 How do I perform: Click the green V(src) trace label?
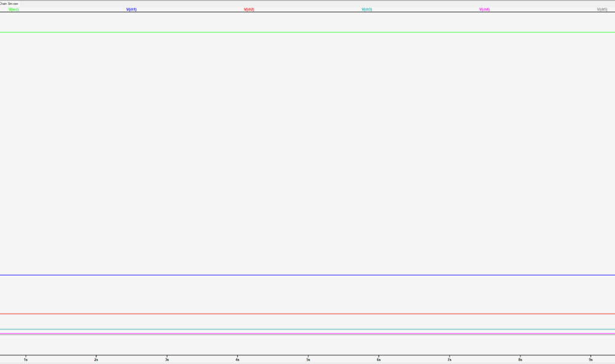(x=14, y=9)
